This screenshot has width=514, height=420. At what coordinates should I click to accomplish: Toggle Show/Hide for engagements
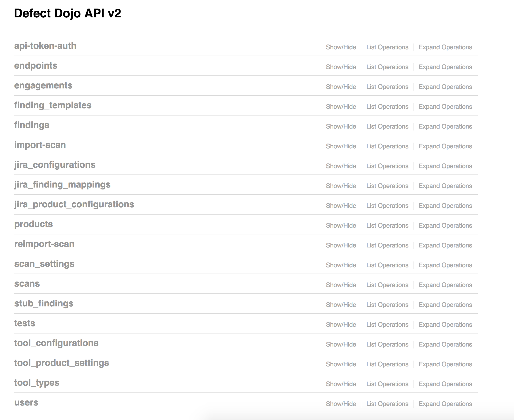(x=341, y=87)
